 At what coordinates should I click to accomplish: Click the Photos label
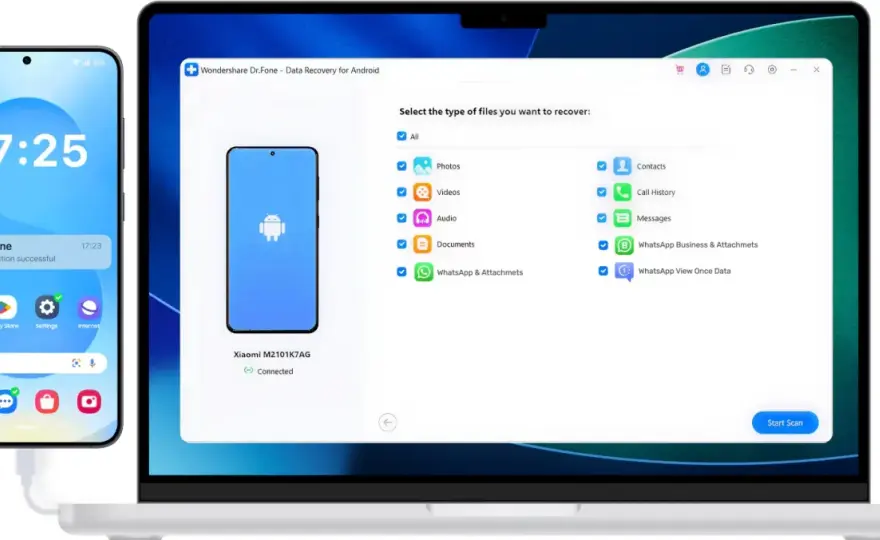click(x=448, y=166)
